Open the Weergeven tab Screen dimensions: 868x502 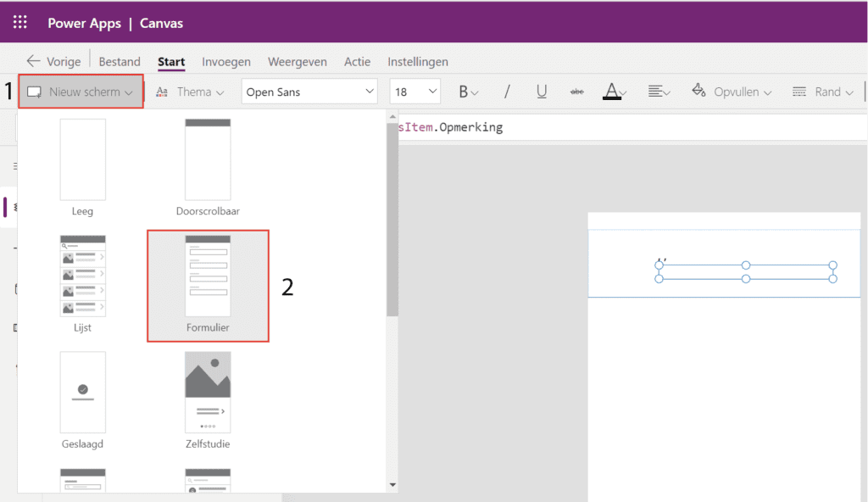pyautogui.click(x=298, y=62)
